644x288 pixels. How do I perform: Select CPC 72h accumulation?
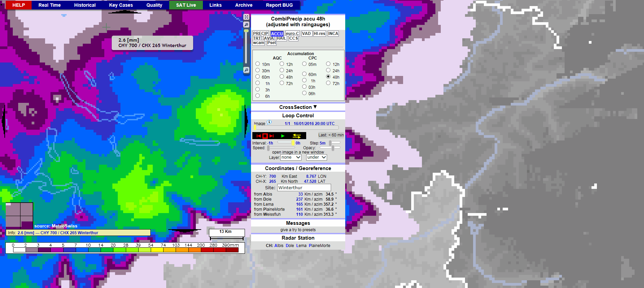328,83
